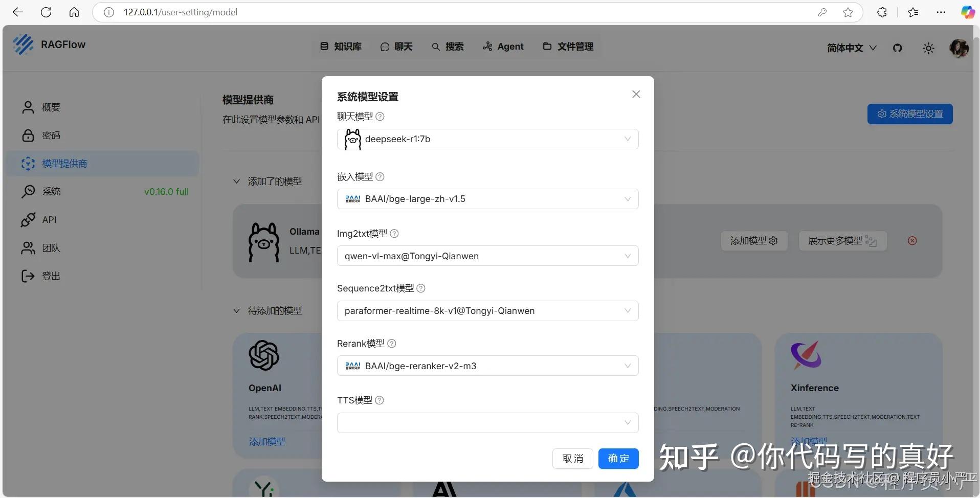Switch to the 文件管理 tab

[568, 47]
